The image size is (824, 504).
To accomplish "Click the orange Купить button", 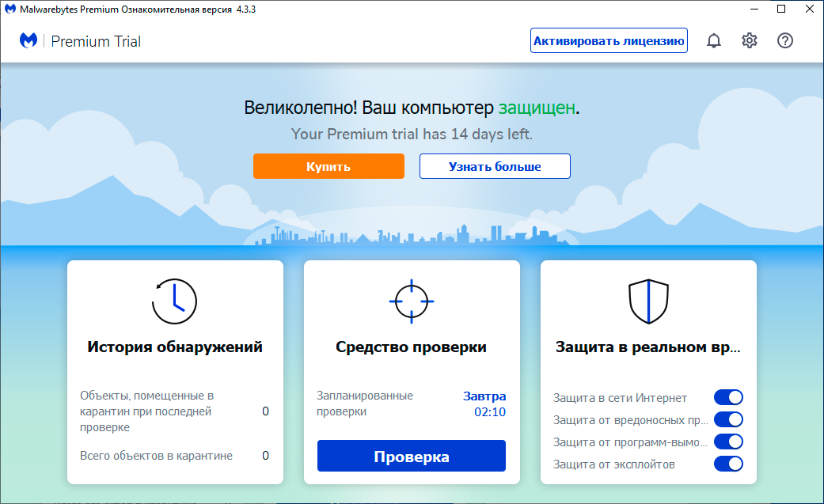I will coord(329,166).
